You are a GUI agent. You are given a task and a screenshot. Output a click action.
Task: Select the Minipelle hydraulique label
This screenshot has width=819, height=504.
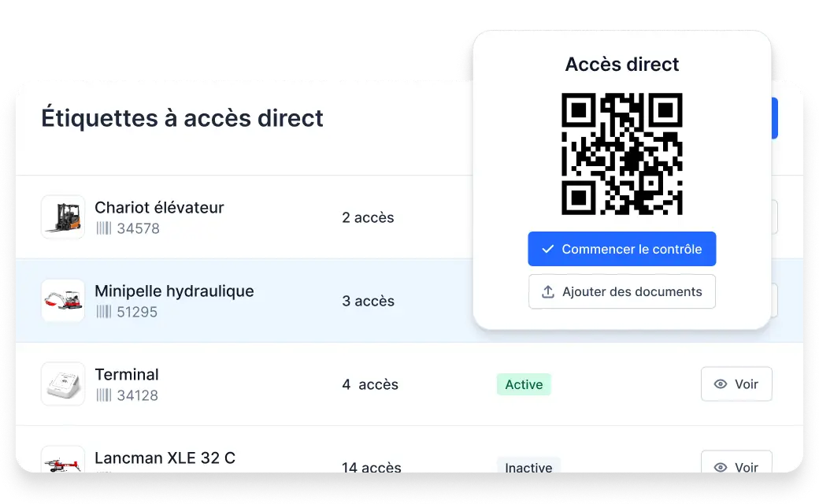[174, 291]
